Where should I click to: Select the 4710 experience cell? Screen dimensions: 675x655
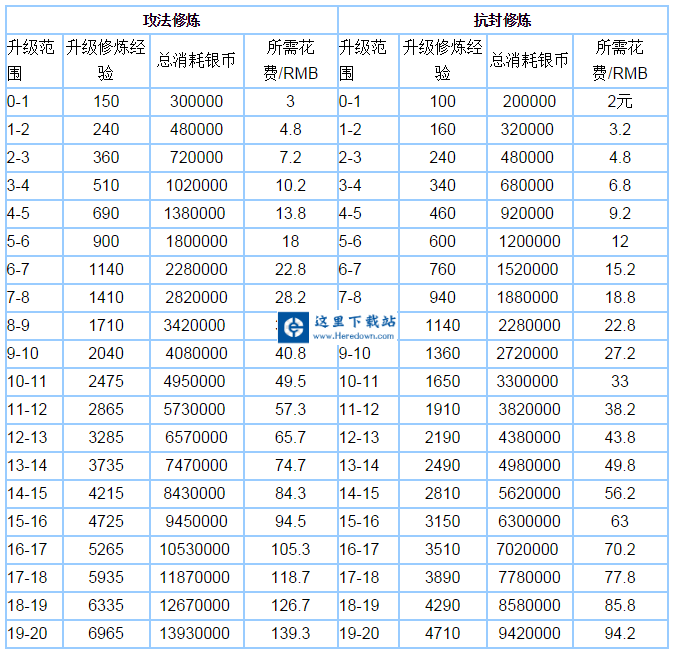(442, 634)
